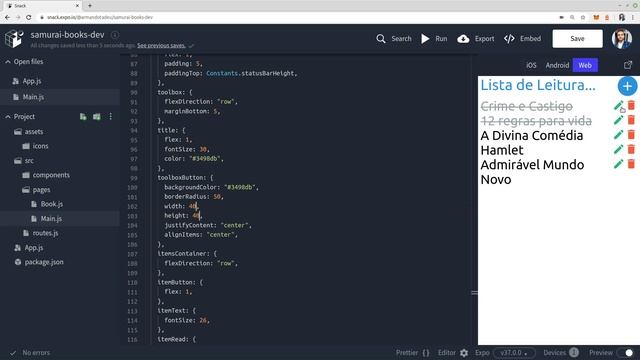The width and height of the screenshot is (640, 360).
Task: Click panel resize handle beside preview
Action: click(474, 293)
